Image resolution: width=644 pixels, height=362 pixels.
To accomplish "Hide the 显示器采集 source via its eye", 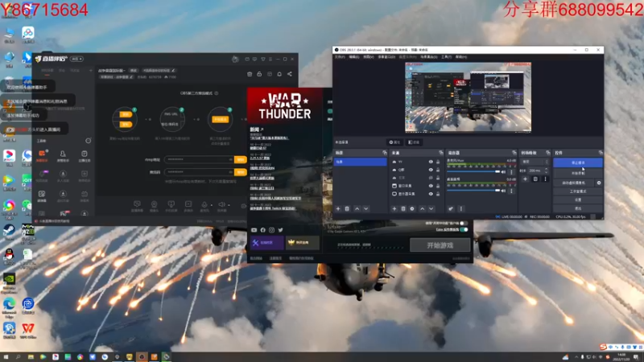I will (x=431, y=194).
